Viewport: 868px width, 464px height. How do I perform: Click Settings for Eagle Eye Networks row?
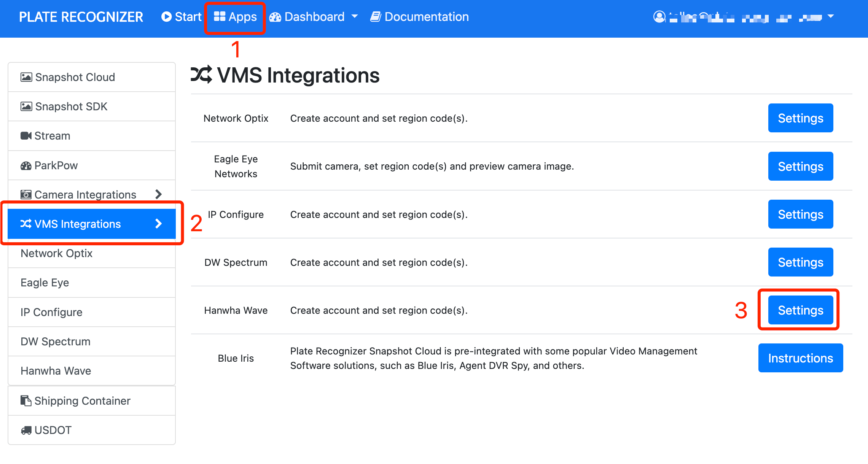801,166
